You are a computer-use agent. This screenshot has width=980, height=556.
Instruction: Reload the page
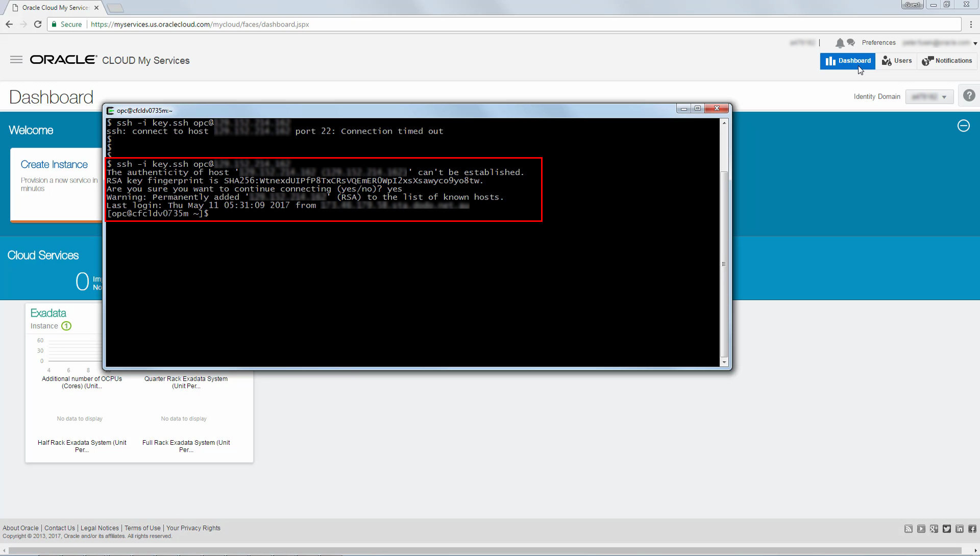pos(38,24)
